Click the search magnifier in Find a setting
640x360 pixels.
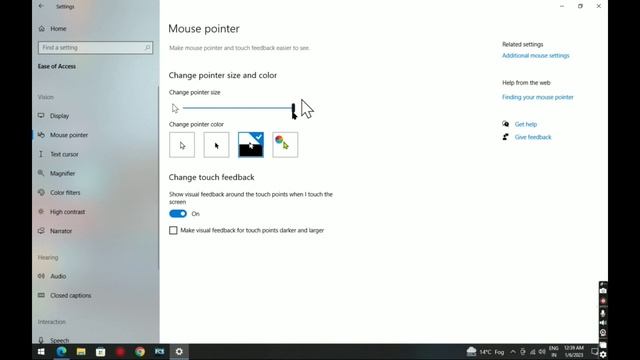point(147,48)
